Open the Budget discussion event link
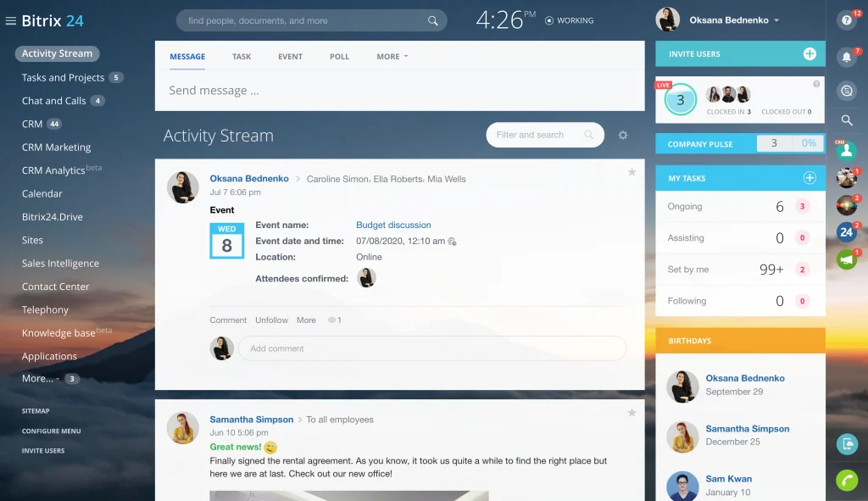The image size is (868, 501). tap(393, 225)
